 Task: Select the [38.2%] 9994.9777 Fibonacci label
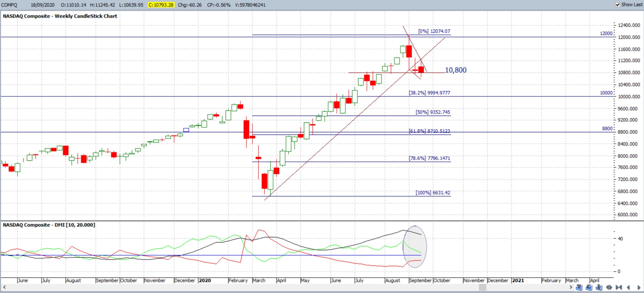429,93
